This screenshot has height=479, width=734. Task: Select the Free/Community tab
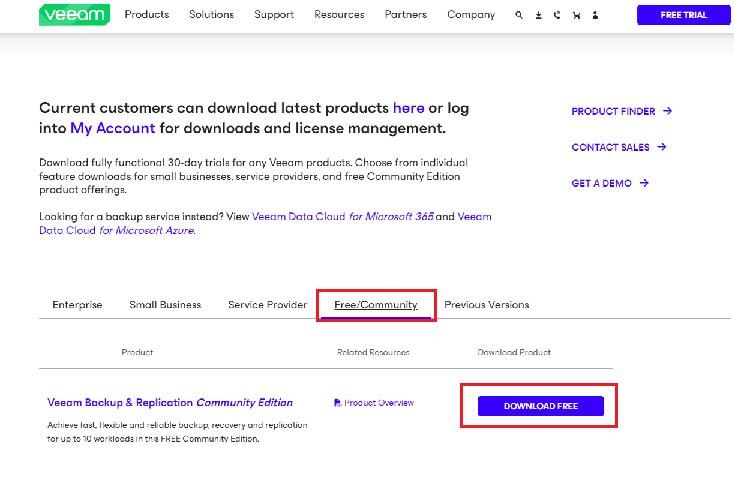(x=376, y=305)
